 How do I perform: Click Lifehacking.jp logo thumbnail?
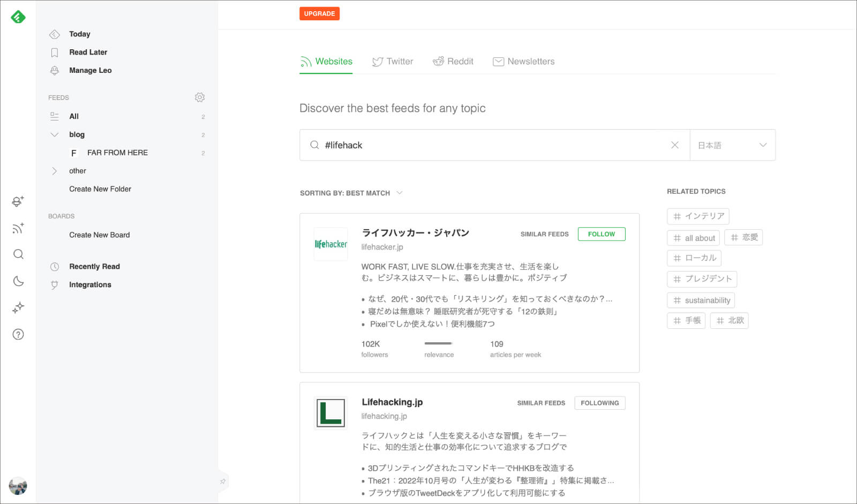tap(330, 413)
